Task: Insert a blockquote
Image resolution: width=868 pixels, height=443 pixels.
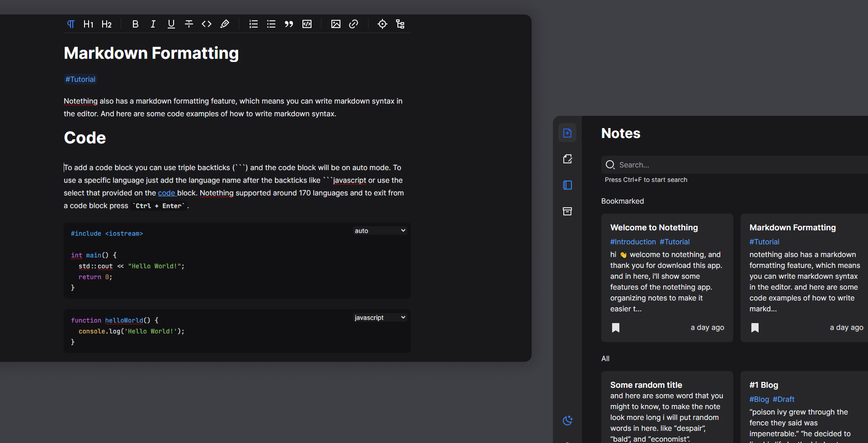Action: (x=289, y=24)
